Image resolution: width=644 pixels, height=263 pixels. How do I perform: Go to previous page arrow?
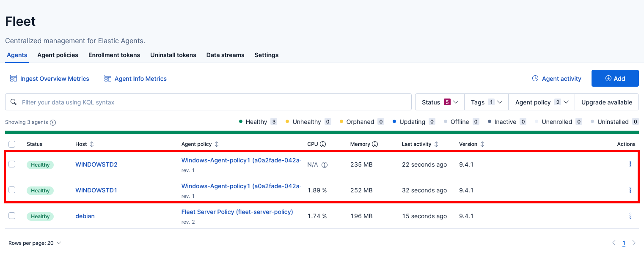click(614, 243)
